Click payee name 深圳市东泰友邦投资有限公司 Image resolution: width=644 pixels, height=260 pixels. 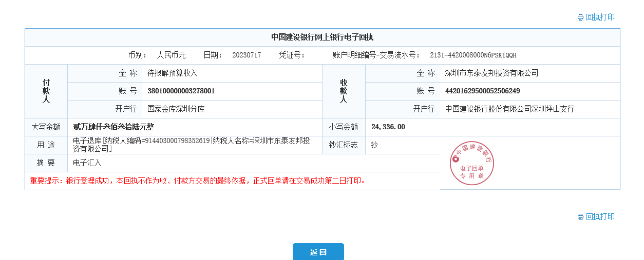click(x=491, y=73)
